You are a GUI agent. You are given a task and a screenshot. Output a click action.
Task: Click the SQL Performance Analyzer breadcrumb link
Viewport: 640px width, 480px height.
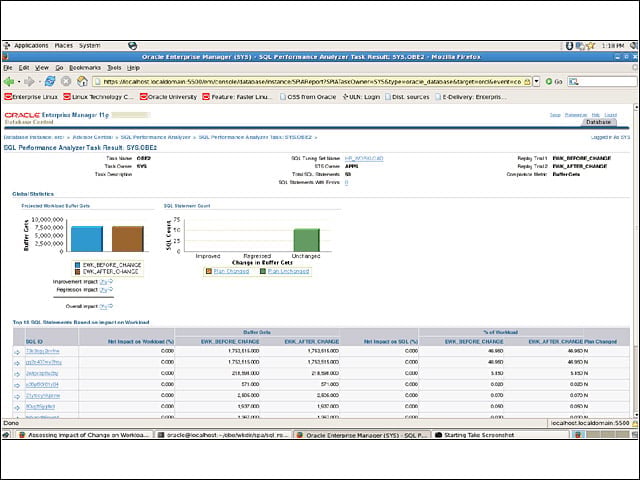click(x=156, y=137)
